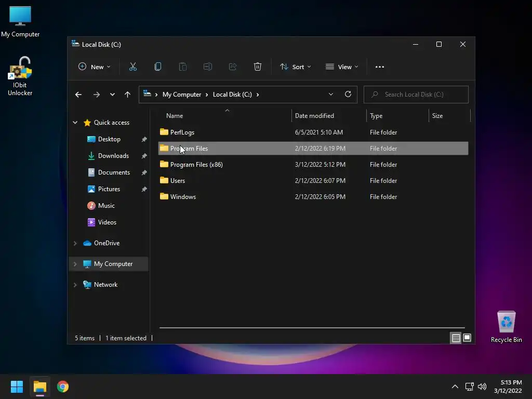Click the Rename icon in toolbar

coord(208,67)
